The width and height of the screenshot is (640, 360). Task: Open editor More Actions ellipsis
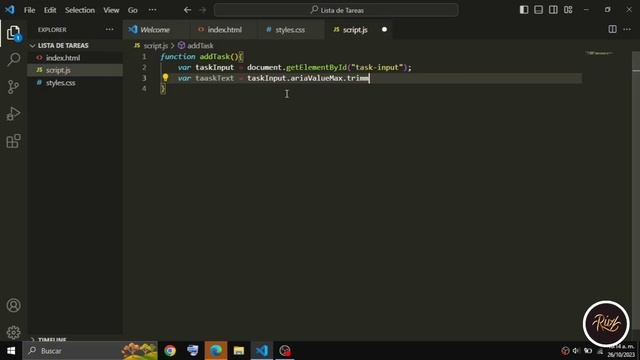[x=627, y=29]
